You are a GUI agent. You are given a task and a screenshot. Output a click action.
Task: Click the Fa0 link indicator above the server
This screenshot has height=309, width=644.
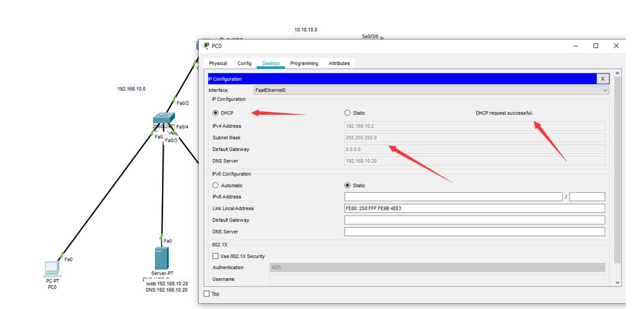click(161, 237)
